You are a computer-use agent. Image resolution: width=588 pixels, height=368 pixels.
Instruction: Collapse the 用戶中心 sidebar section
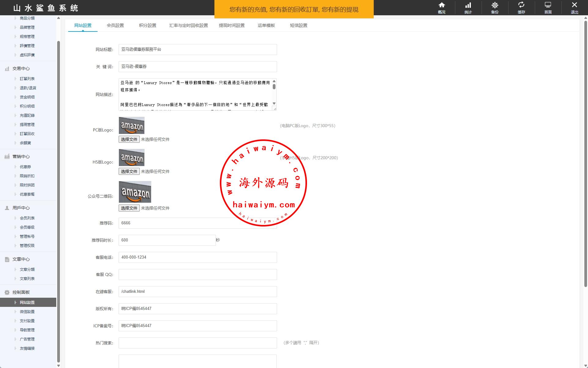(x=21, y=208)
